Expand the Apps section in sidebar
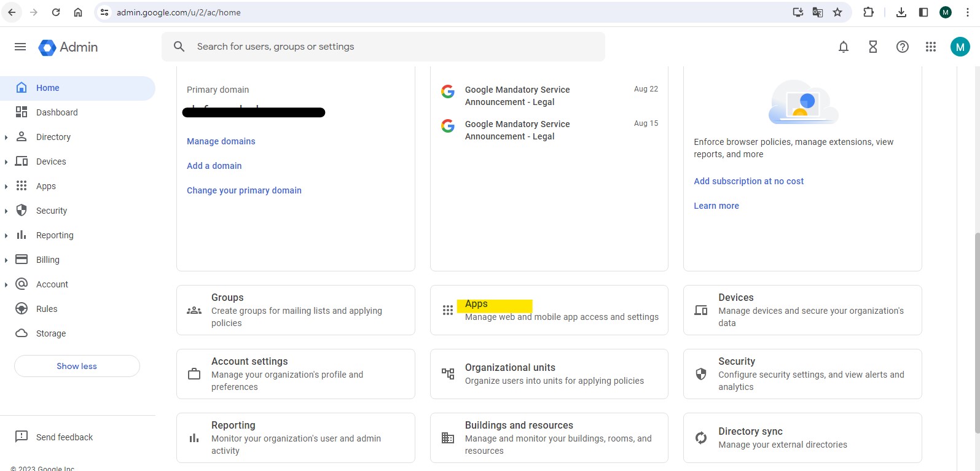The height and width of the screenshot is (471, 980). [6, 186]
